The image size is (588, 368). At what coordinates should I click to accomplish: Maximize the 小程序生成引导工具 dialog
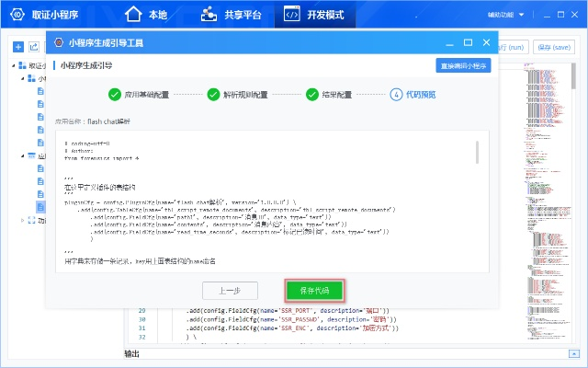pos(468,42)
